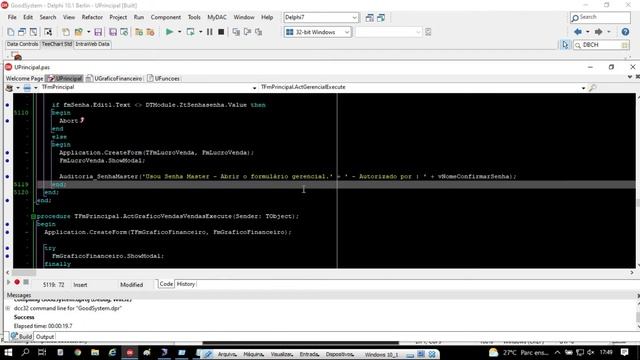Select the arrow pointer in component palette
The image size is (640, 360).
click(565, 45)
